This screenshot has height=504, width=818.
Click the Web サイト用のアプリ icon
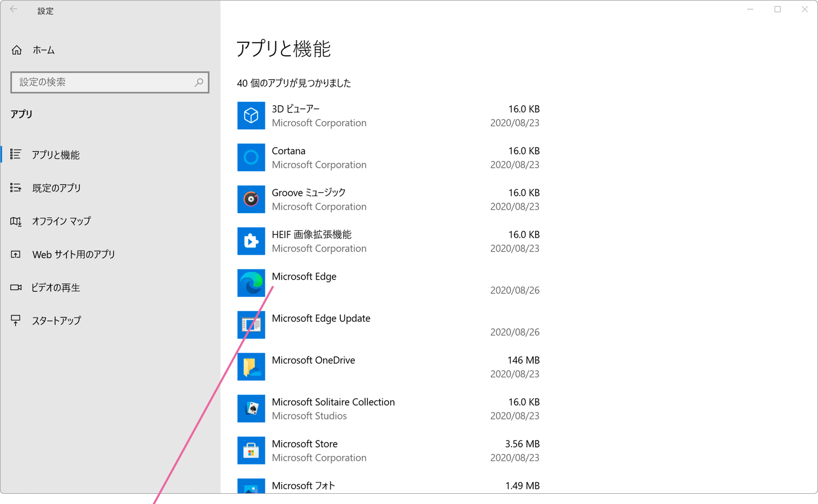[16, 254]
